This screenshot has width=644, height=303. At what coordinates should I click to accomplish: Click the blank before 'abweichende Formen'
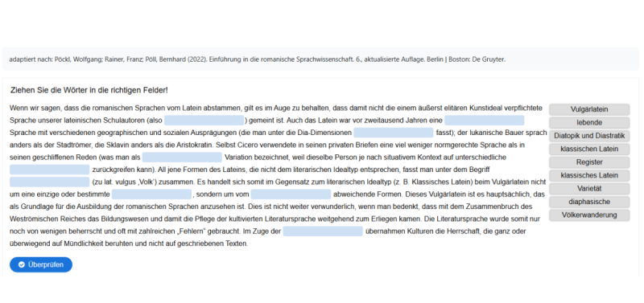[291, 194]
